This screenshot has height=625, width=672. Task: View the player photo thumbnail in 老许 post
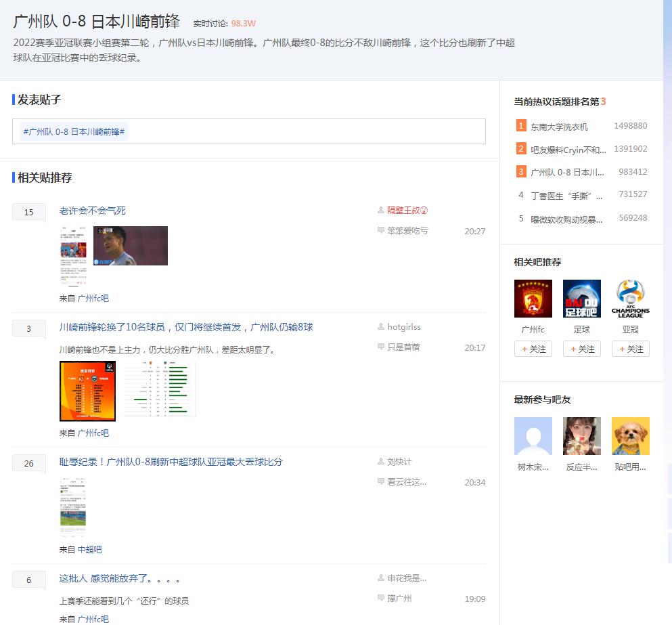click(x=131, y=245)
